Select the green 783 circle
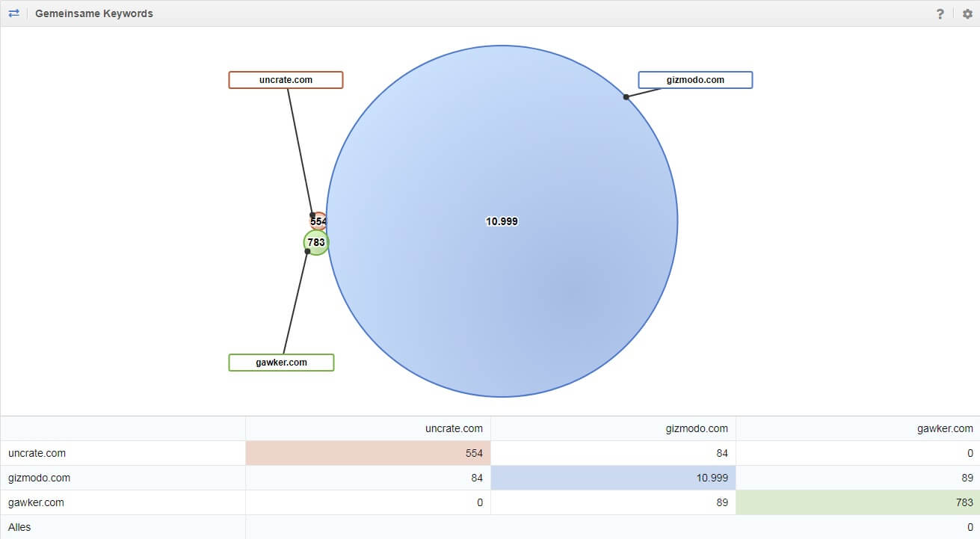The height and width of the screenshot is (539, 980). coord(315,242)
